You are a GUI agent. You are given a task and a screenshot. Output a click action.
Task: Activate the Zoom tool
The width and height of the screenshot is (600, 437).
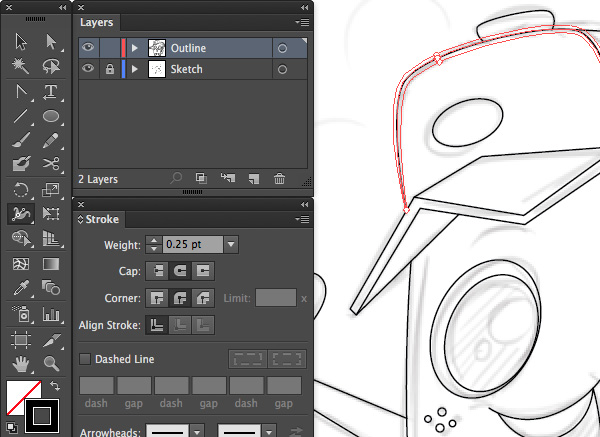[x=51, y=362]
